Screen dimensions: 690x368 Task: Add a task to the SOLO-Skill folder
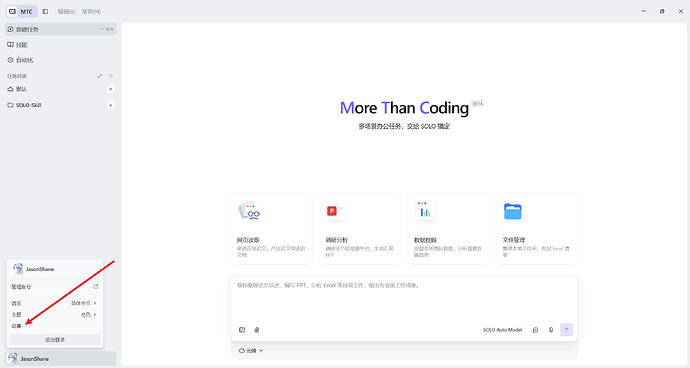[x=110, y=105]
